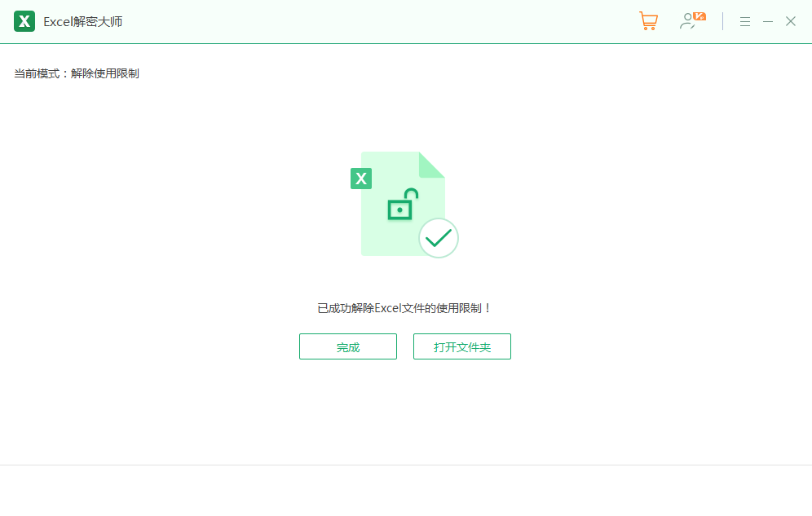The height and width of the screenshot is (516, 812).
Task: Click the Excel解密大师 title text
Action: pyautogui.click(x=83, y=22)
